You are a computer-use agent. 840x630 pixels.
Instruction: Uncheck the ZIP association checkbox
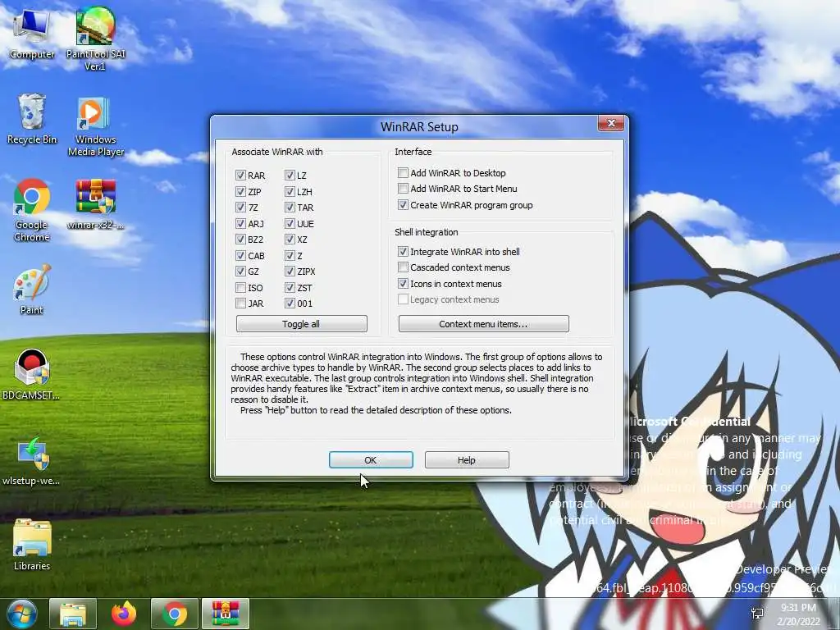point(240,191)
